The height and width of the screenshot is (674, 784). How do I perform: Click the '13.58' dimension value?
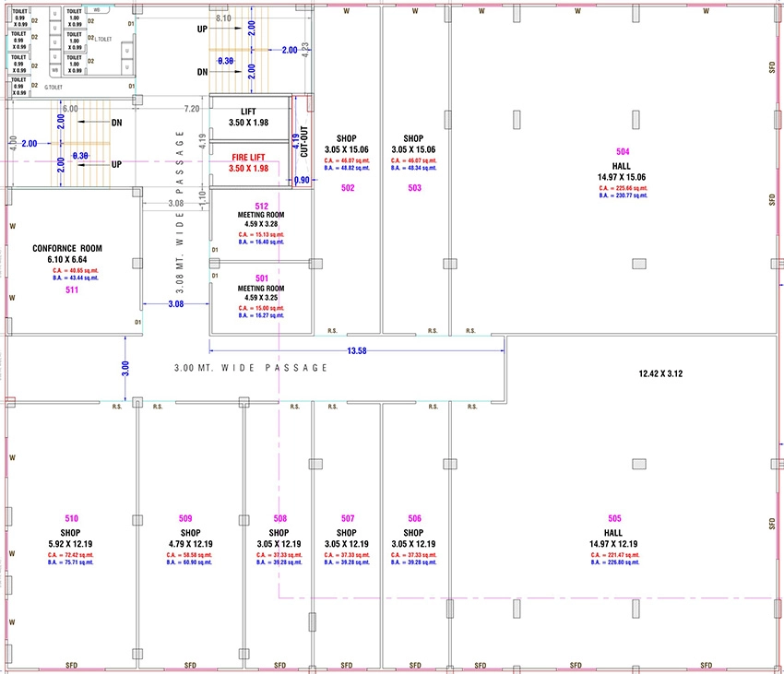357,351
